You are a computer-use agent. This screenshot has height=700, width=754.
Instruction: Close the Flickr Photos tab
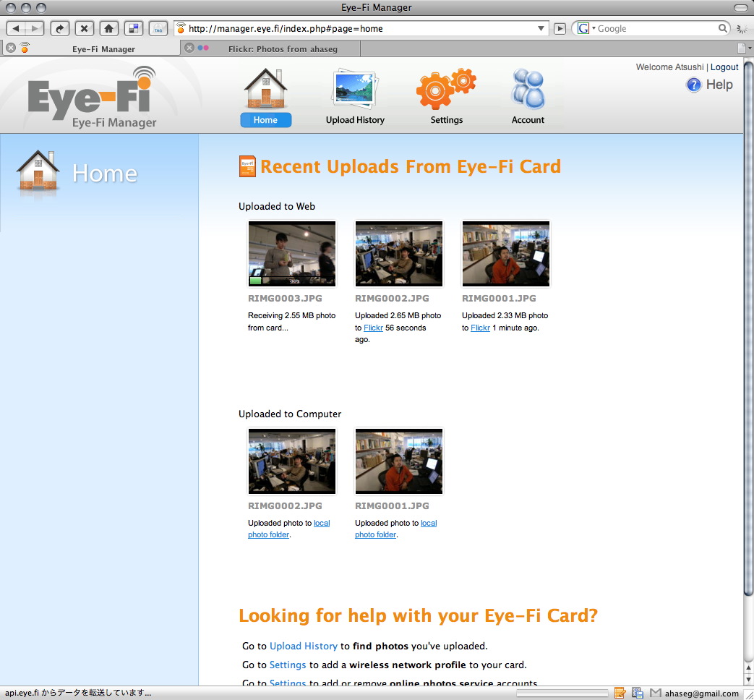[189, 48]
